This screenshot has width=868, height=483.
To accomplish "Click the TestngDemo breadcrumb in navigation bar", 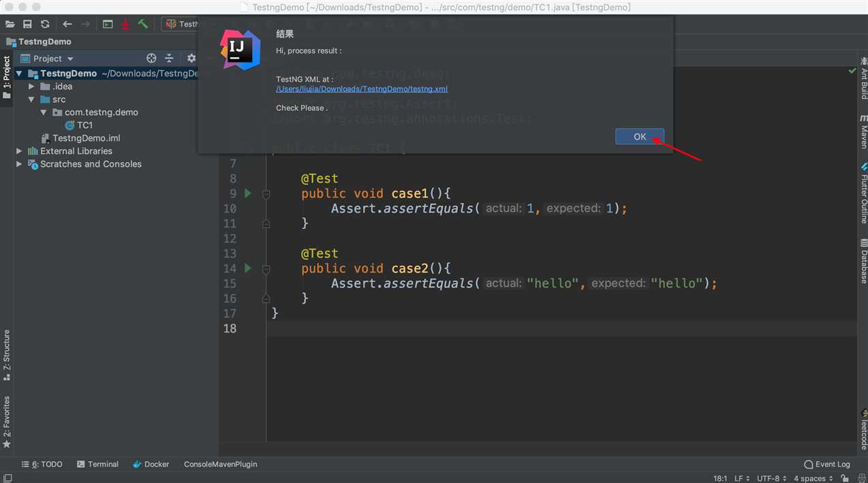I will point(39,42).
